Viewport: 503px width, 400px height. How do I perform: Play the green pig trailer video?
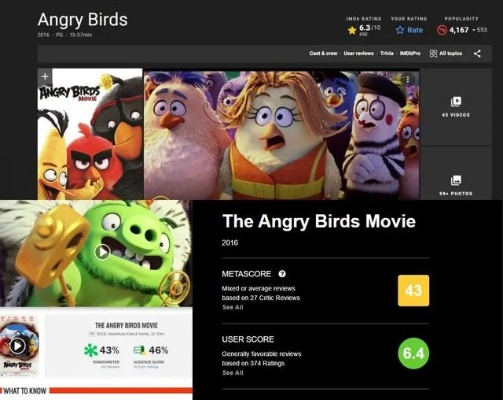[103, 252]
